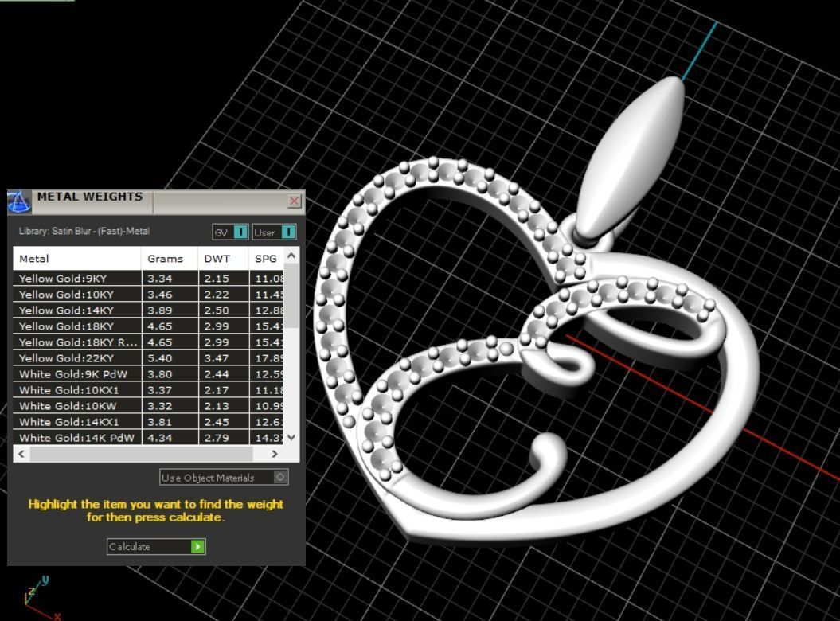
Task: Click the METAL WEIGHTS title bar
Action: coord(155,201)
